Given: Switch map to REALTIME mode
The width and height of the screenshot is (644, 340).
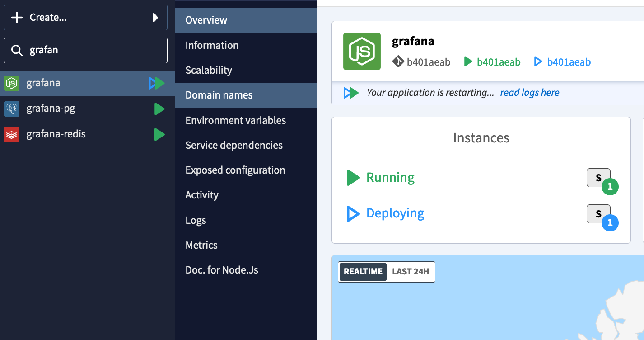Looking at the screenshot, I should [363, 272].
